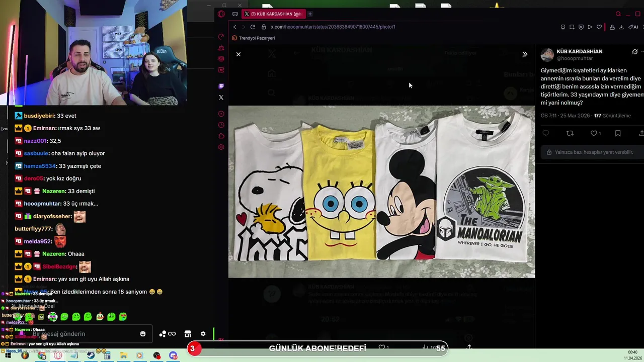Open GX Cleaner sidebar icon

click(x=221, y=48)
